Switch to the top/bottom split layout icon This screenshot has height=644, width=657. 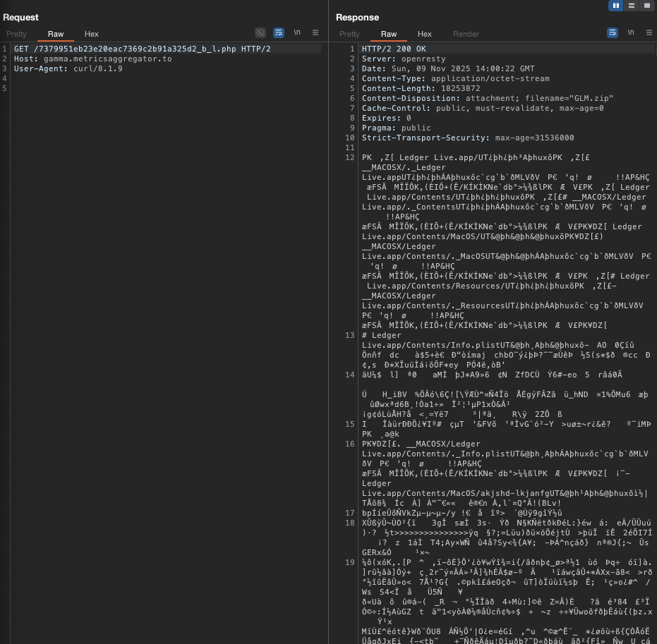click(x=631, y=6)
